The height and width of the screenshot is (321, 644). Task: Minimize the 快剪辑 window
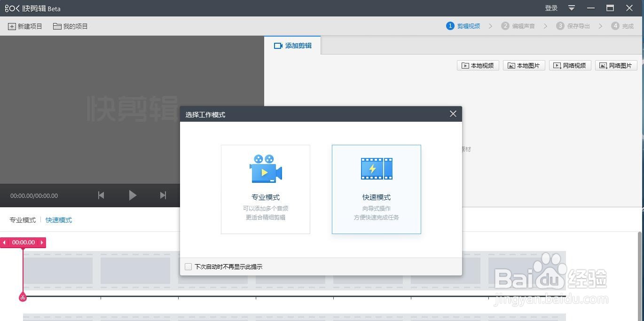point(591,8)
